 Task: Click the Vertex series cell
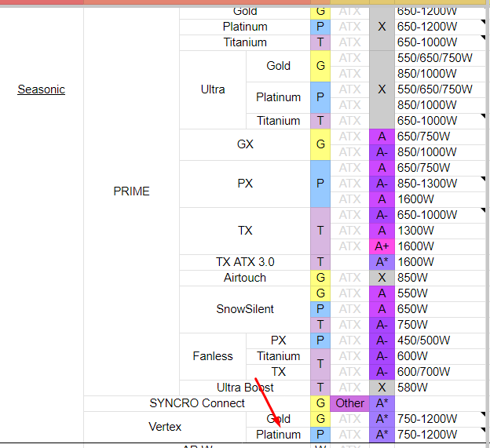165,427
